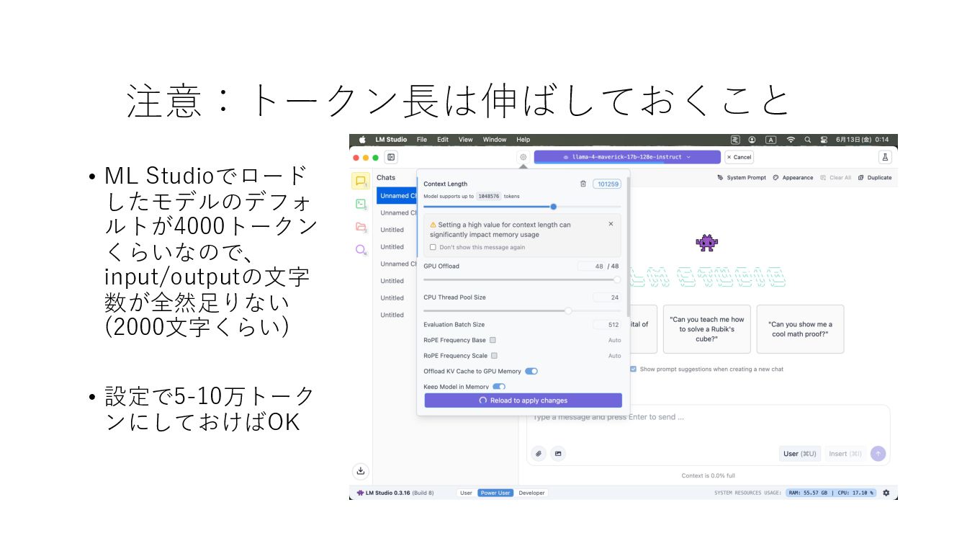Click the User (⌘U) role button
This screenshot has height=551, width=980.
(800, 454)
